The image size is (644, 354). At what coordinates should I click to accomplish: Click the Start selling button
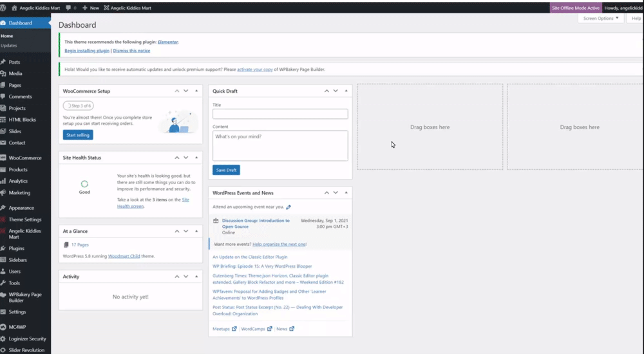(78, 135)
